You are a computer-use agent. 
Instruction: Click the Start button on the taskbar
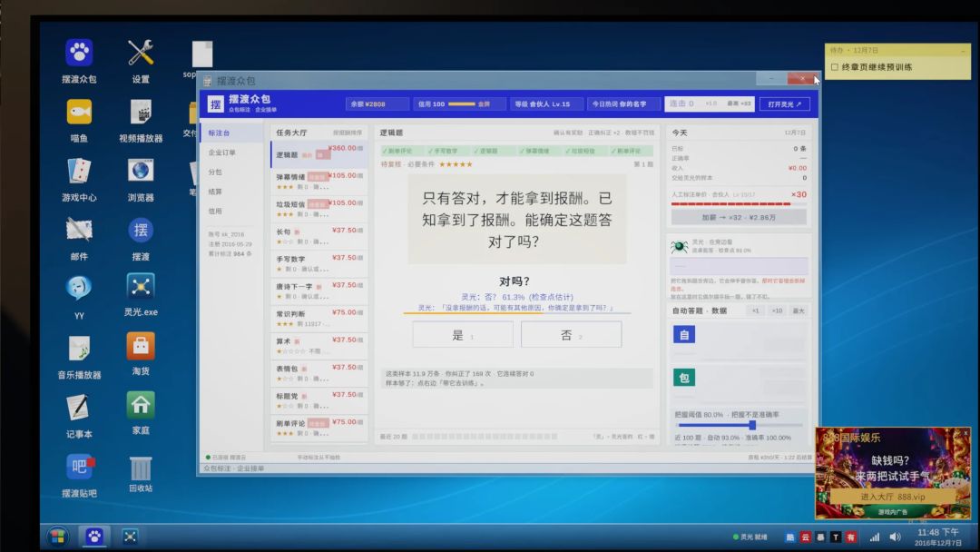(x=57, y=537)
